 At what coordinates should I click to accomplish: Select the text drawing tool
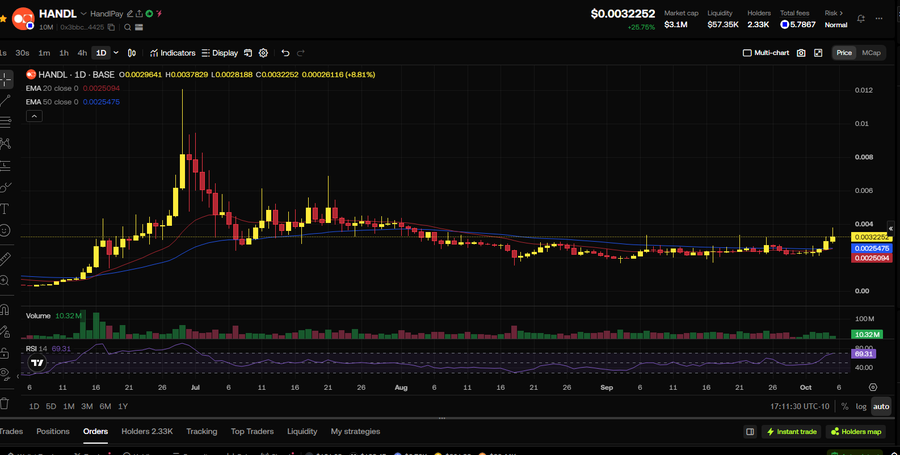tap(5, 209)
